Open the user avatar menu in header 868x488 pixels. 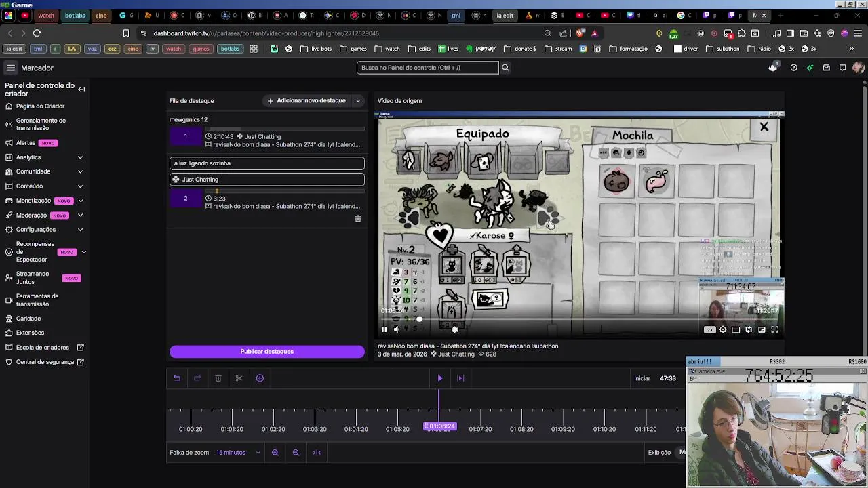859,68
